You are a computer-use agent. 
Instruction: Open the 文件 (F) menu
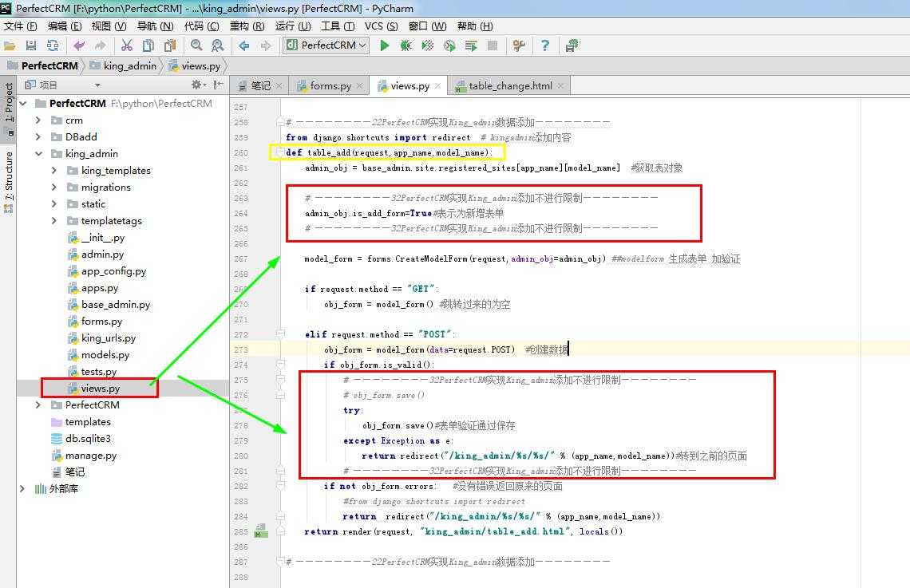[x=20, y=26]
